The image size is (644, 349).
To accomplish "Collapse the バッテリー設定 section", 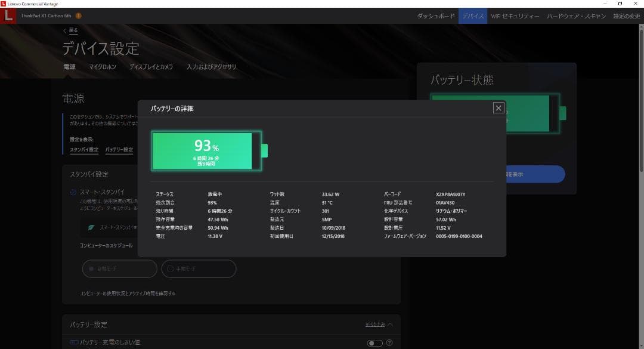I will [379, 325].
